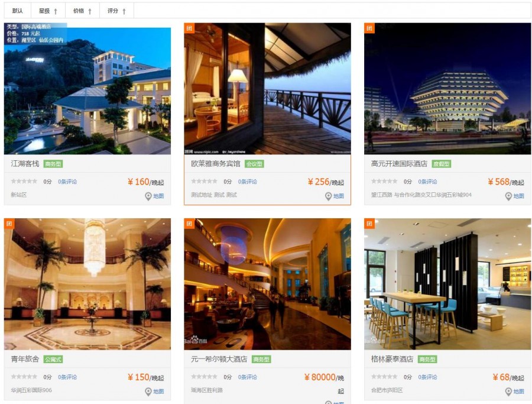Click the 团 badge on 青年旅舍 photo
This screenshot has width=532, height=404.
pos(9,224)
